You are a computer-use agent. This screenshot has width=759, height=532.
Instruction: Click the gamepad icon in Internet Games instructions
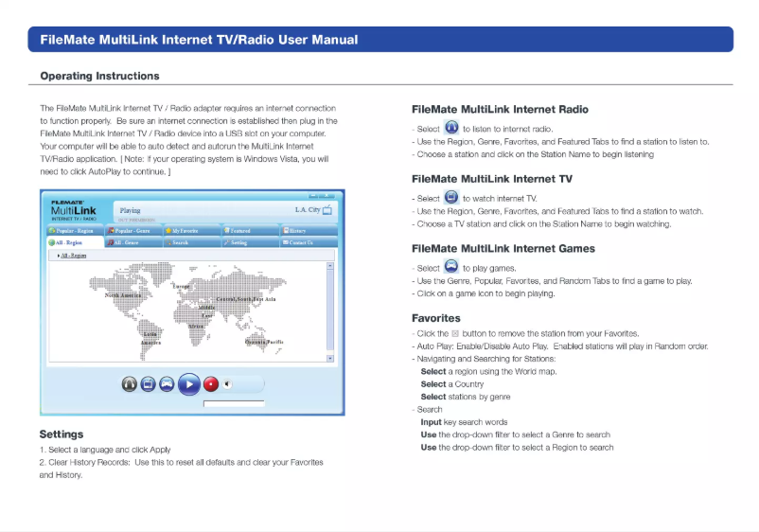(451, 267)
